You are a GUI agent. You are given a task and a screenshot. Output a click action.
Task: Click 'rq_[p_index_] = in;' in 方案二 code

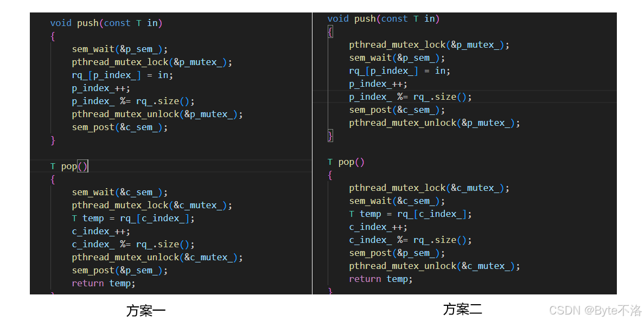400,71
